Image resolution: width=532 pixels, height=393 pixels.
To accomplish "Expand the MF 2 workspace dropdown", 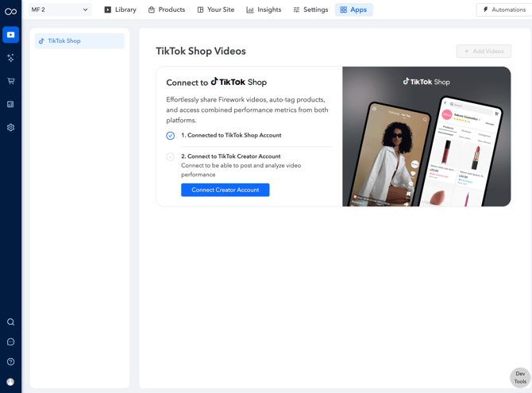I will 60,10.
